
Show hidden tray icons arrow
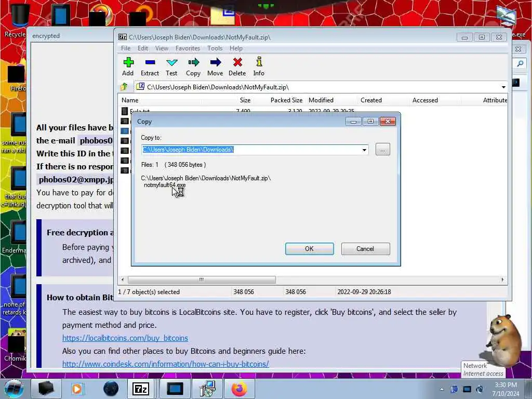tap(442, 389)
